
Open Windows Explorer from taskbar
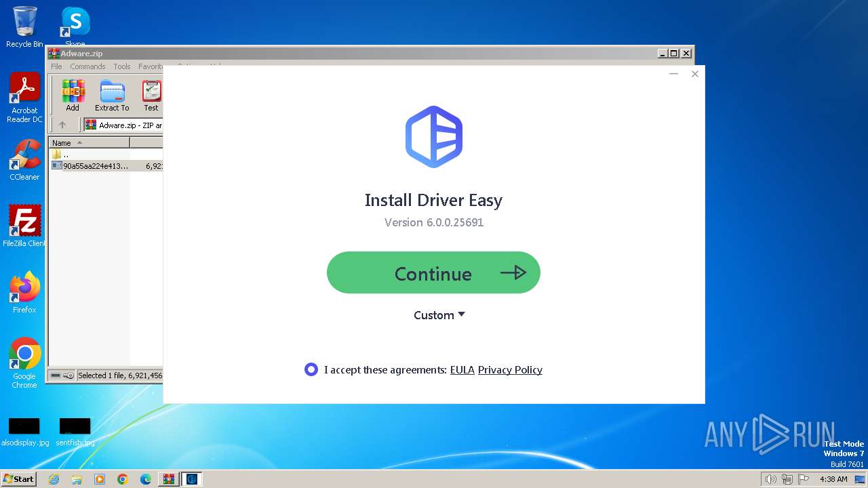(x=77, y=479)
